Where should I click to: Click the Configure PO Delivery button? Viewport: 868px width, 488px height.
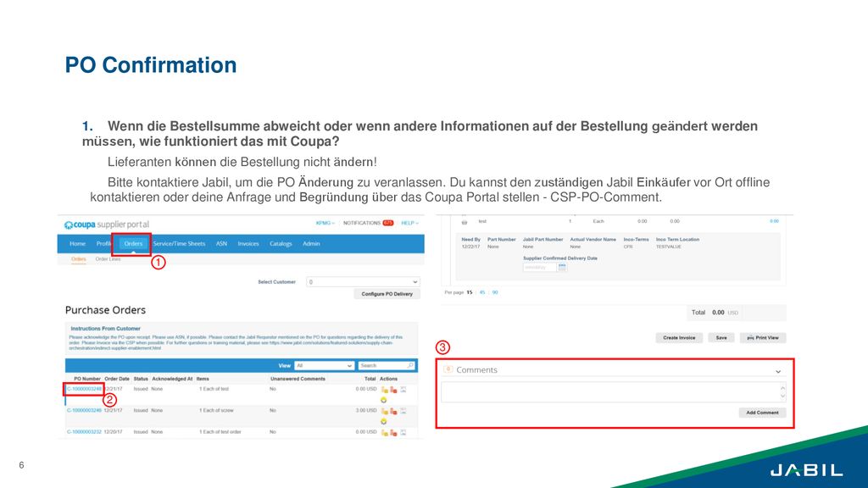[x=387, y=294]
